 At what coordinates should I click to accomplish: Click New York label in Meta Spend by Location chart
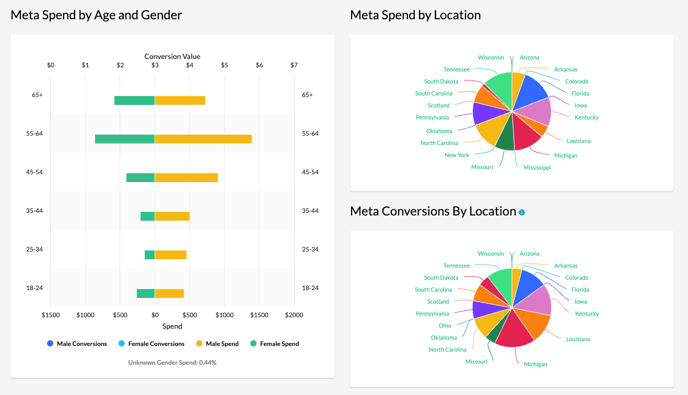[456, 155]
